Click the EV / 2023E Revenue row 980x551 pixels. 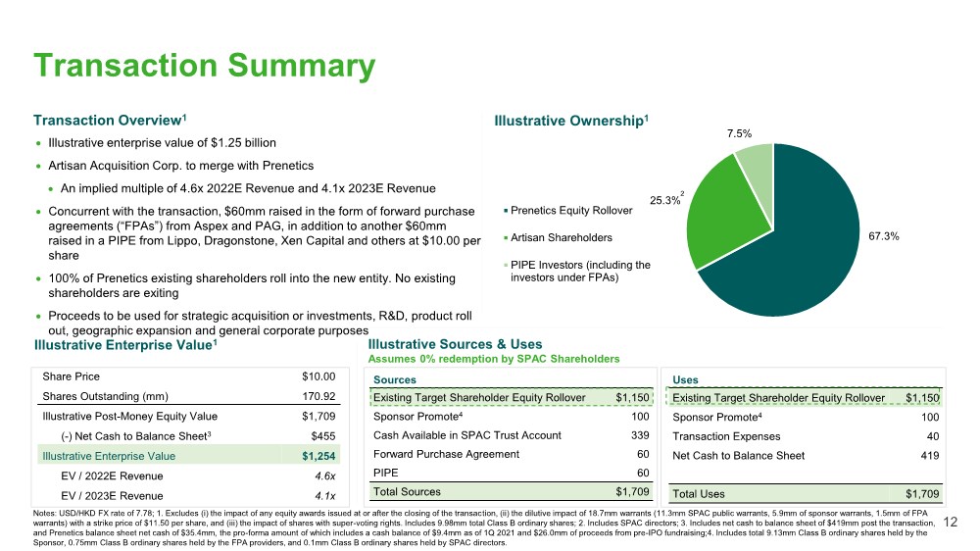click(186, 495)
